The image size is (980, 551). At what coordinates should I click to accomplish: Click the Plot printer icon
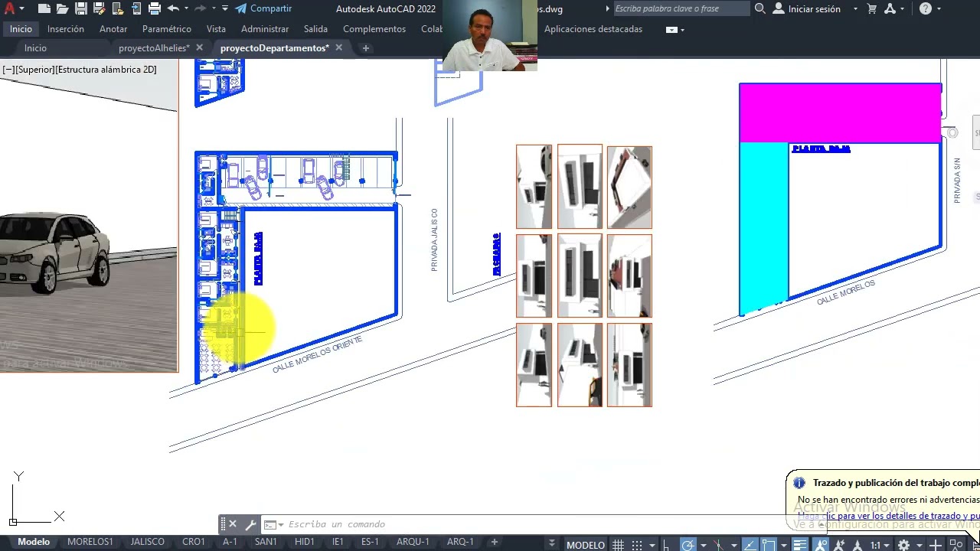[x=155, y=9]
